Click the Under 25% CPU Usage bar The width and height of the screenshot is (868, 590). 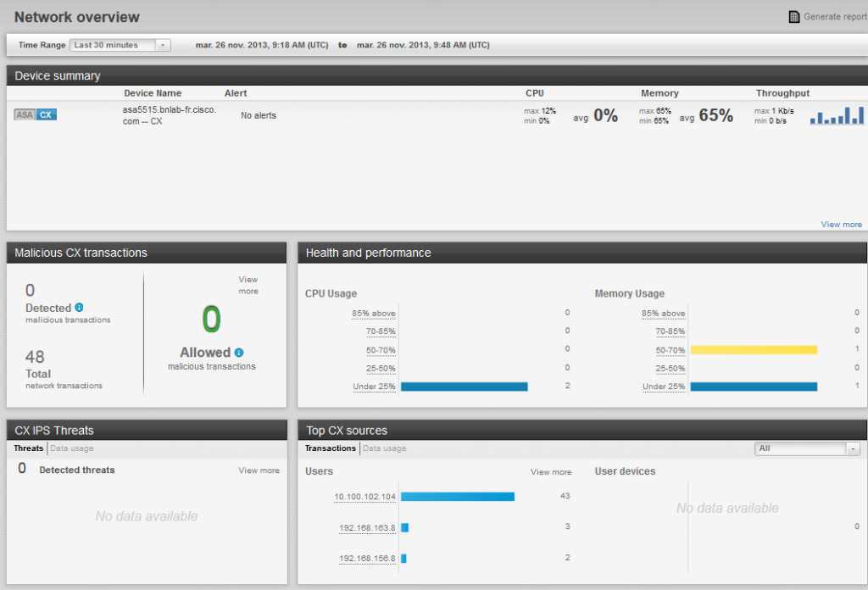click(464, 387)
